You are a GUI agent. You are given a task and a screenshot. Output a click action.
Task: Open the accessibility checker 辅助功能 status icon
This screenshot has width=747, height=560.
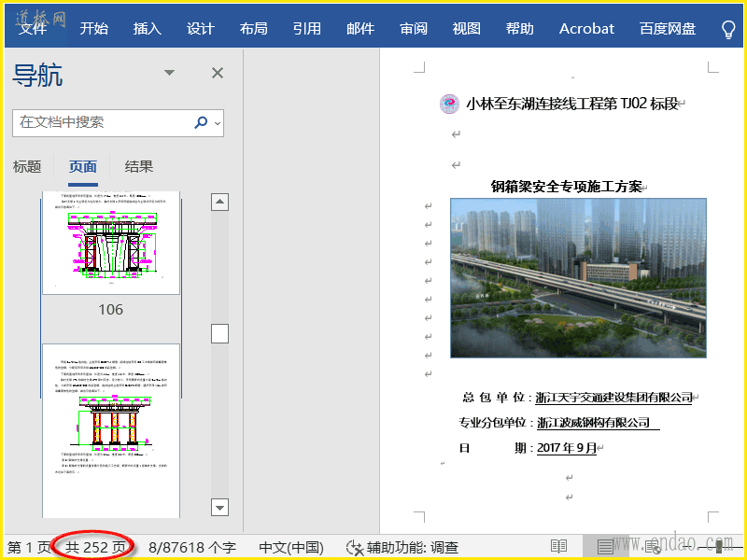[355, 548]
